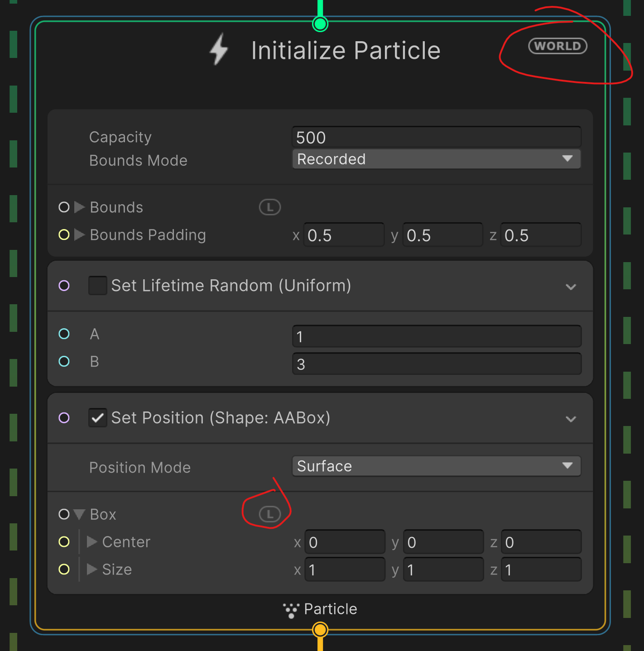The height and width of the screenshot is (651, 644).
Task: Open the Position Mode dropdown
Action: tap(436, 466)
